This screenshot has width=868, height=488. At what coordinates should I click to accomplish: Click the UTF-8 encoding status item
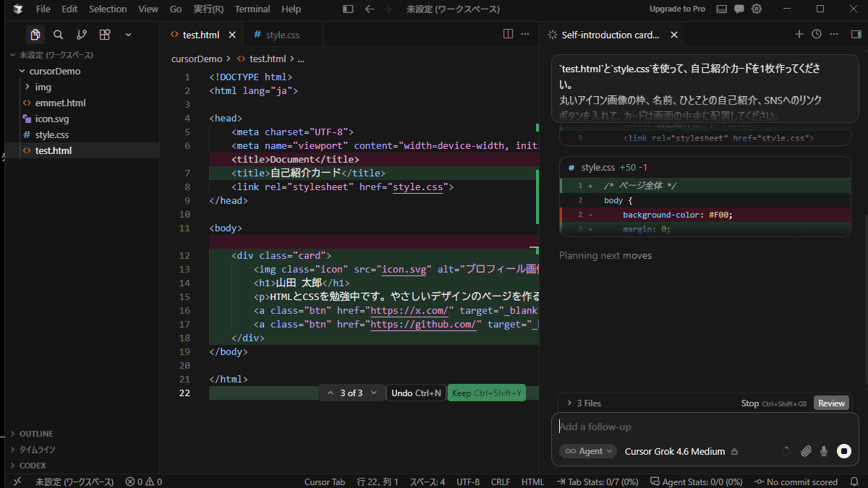(468, 481)
